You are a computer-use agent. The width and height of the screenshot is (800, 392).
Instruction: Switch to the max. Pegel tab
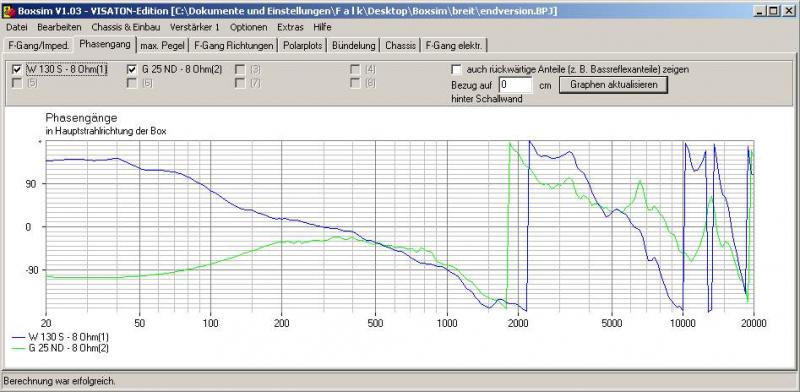click(x=163, y=45)
